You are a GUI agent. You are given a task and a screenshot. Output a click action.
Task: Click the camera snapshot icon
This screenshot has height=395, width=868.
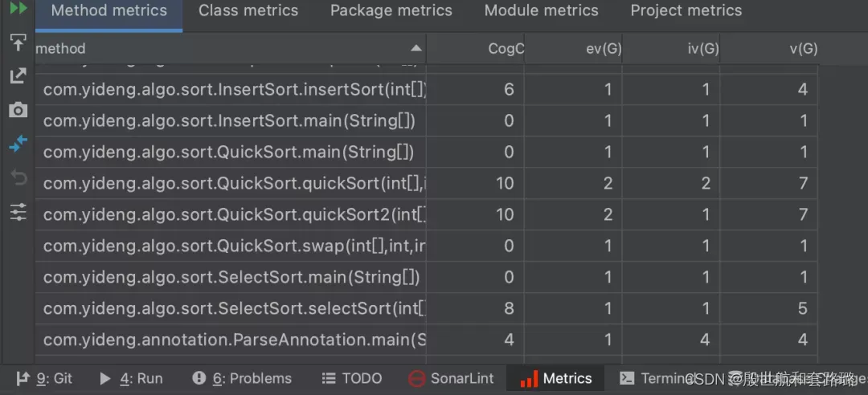[18, 110]
